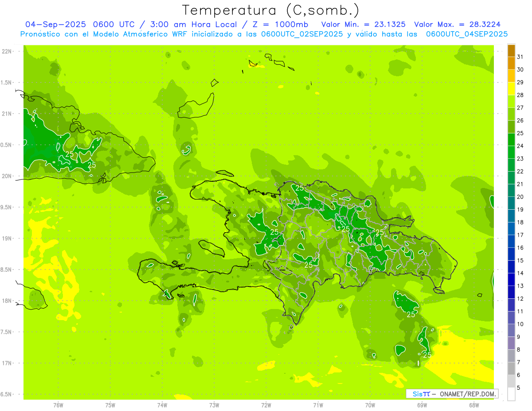The height and width of the screenshot is (411, 532).
Task: Click the "Valor Max. = 28.3224" readout
Action: click(x=457, y=24)
